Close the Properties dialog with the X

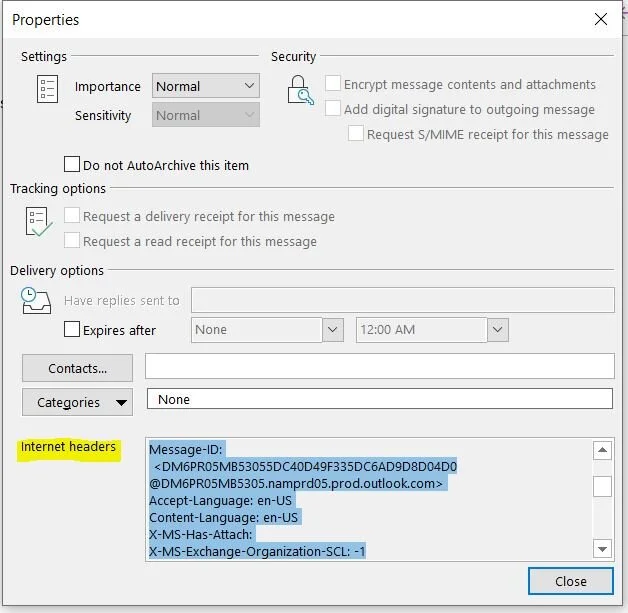click(600, 19)
